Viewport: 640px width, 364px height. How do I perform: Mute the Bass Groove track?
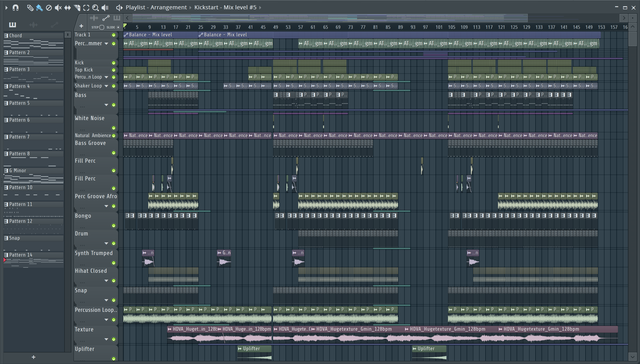(114, 153)
